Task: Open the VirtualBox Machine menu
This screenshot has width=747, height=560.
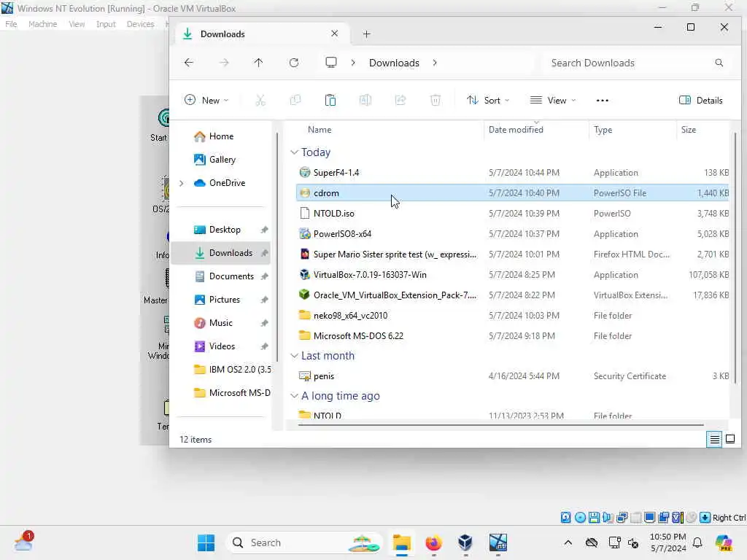Action: (x=42, y=24)
